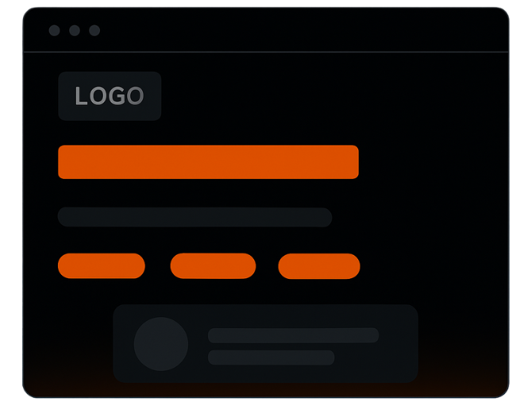
Task: Click the leftmost window control dot
Action: (54, 30)
